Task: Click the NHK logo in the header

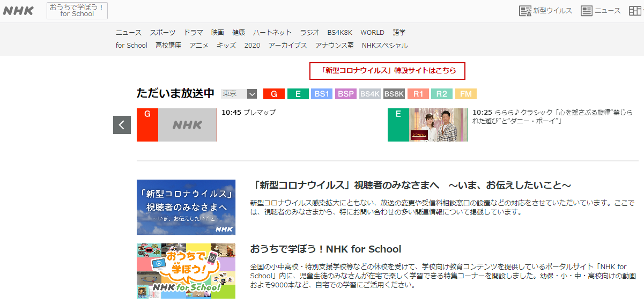Action: point(18,11)
